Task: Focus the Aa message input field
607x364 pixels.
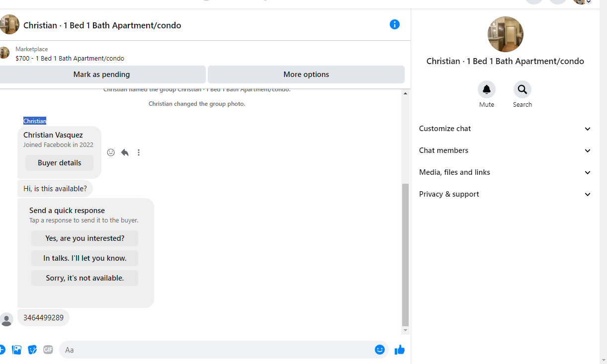Action: [216, 350]
